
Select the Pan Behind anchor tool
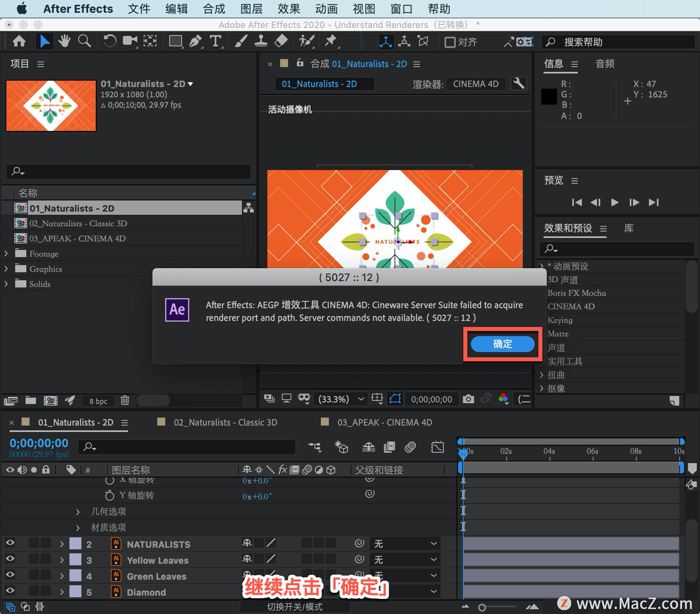tap(150, 41)
